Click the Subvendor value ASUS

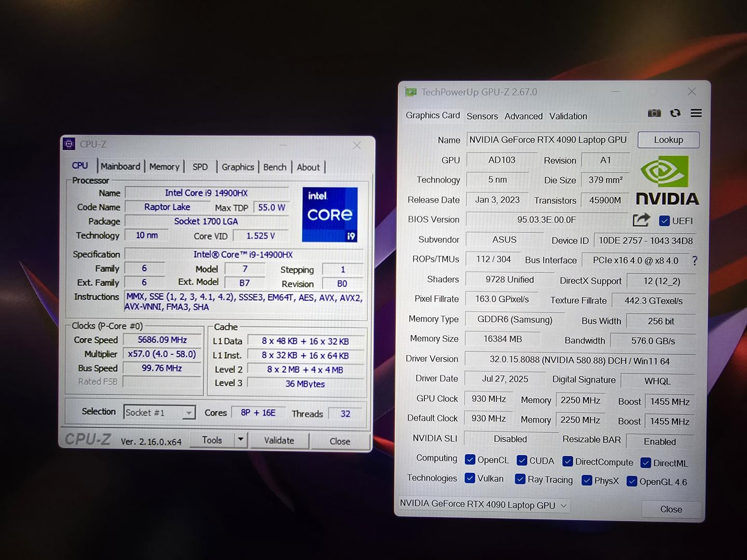(504, 240)
